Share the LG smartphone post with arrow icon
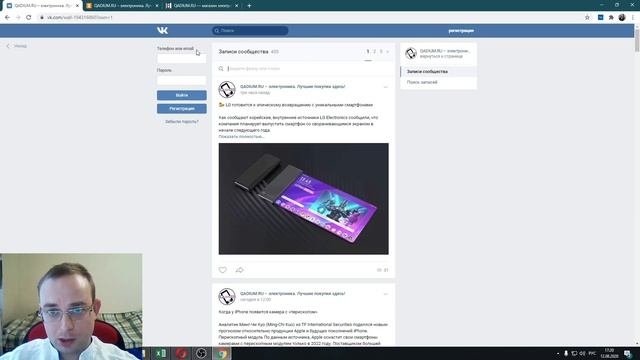 click(240, 270)
